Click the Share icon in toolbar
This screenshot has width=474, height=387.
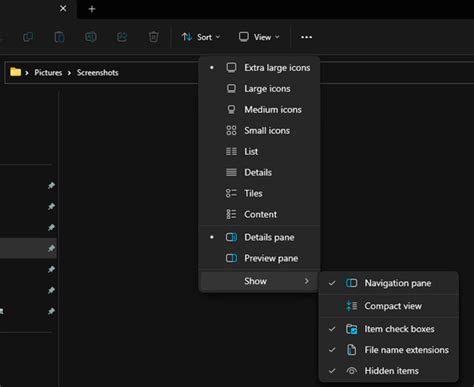[x=122, y=37]
